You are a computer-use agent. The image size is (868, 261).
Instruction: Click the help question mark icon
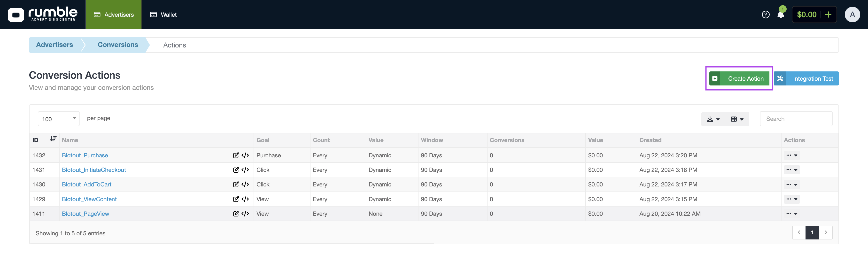(x=765, y=15)
